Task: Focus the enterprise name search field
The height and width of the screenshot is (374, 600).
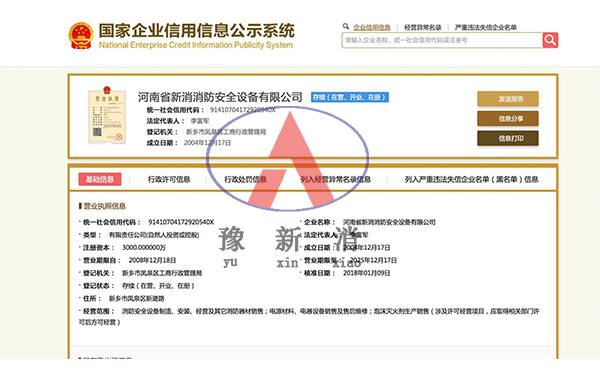Action: coord(442,40)
